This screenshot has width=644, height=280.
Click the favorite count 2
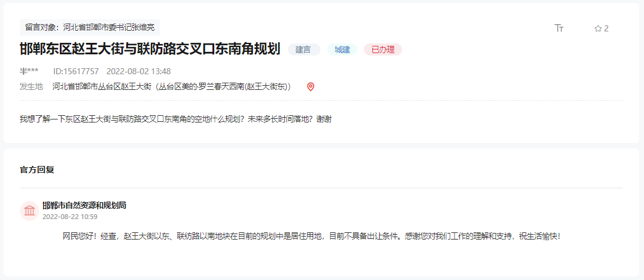[606, 28]
